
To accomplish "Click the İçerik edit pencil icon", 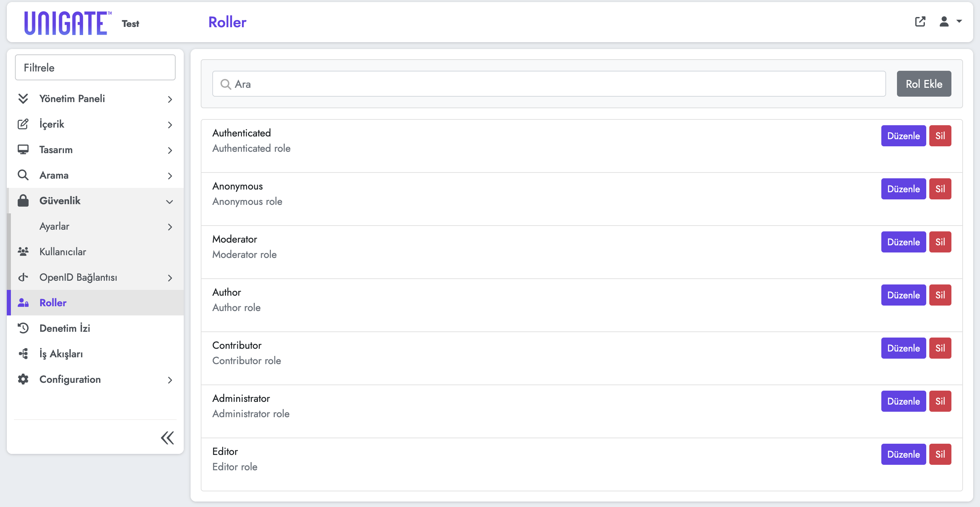I will point(23,124).
